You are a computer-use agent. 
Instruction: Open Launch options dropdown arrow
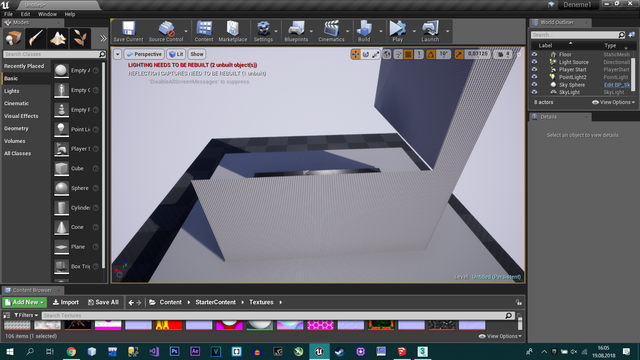(448, 31)
